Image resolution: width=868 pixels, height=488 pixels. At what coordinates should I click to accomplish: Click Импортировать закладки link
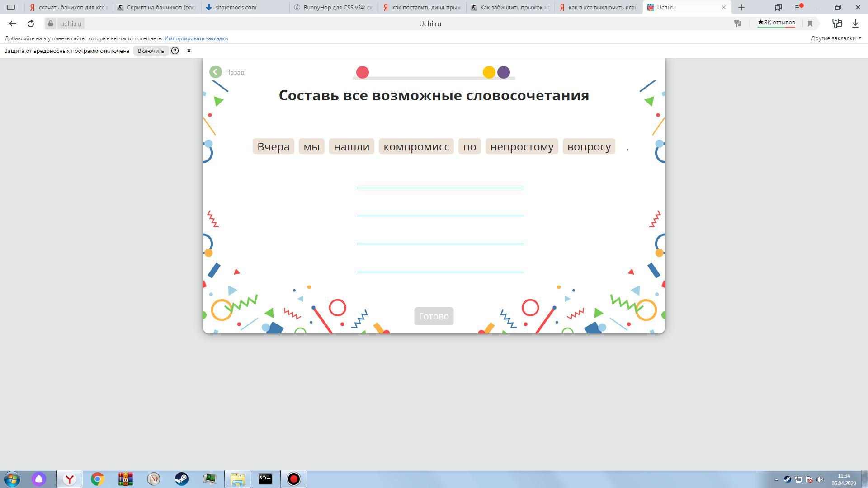pos(196,38)
